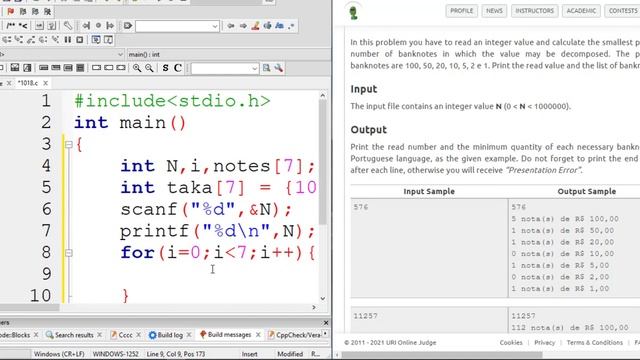Viewport: 640px width, 360px height.
Task: Click the URI Online Judge logo
Action: coord(353,12)
